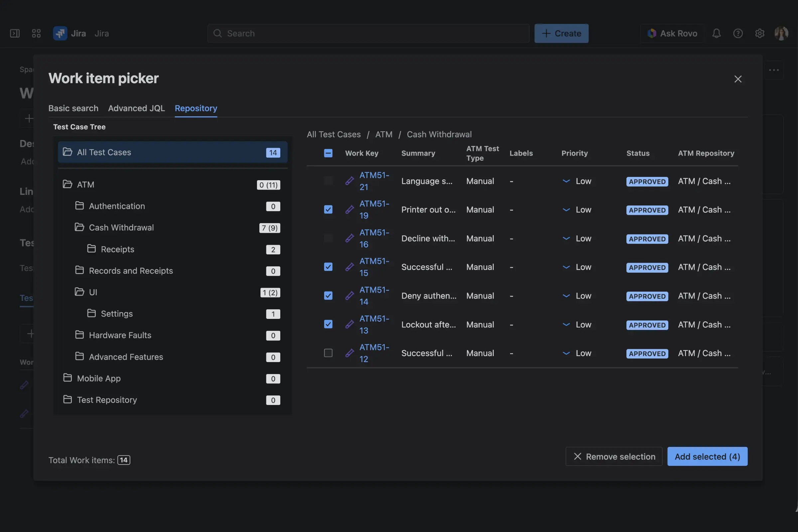Click the edit pencil beside ATM51-21

click(x=349, y=181)
